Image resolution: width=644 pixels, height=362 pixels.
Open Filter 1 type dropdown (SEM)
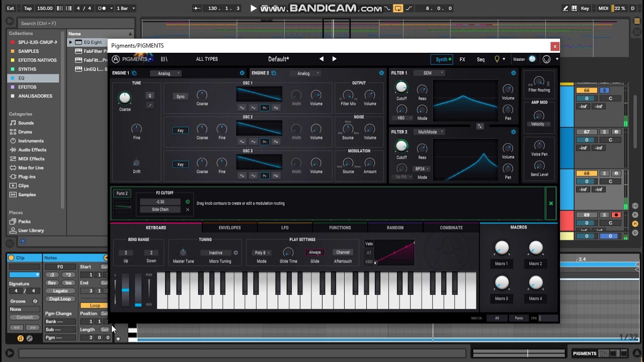(429, 73)
